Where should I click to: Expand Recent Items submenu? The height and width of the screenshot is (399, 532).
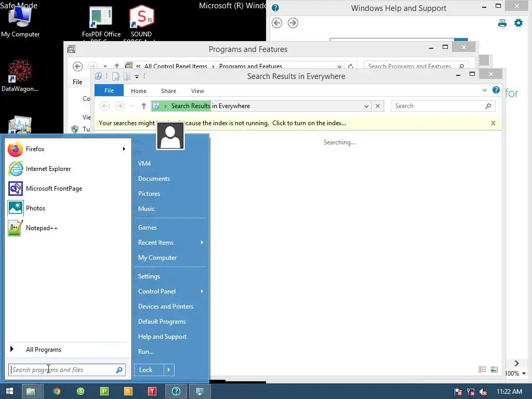pyautogui.click(x=202, y=243)
